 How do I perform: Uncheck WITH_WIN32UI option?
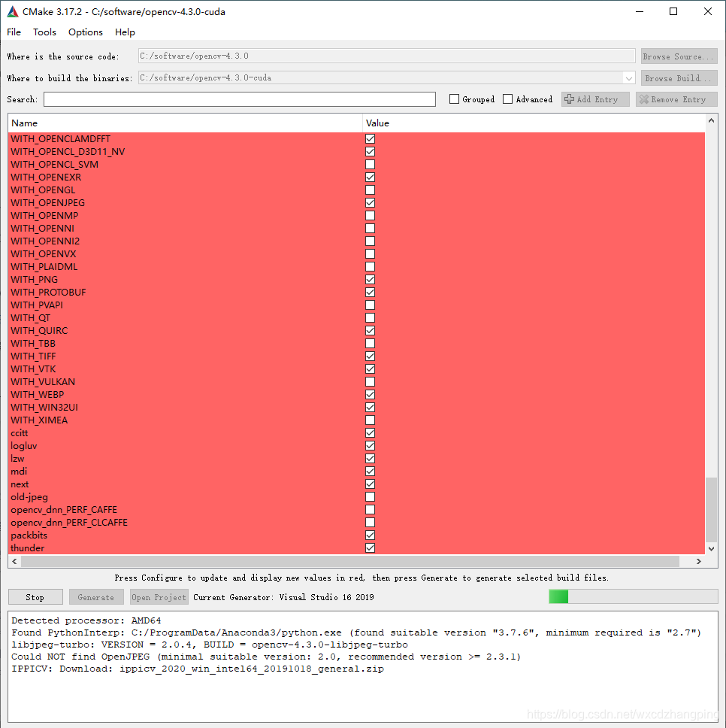click(371, 407)
